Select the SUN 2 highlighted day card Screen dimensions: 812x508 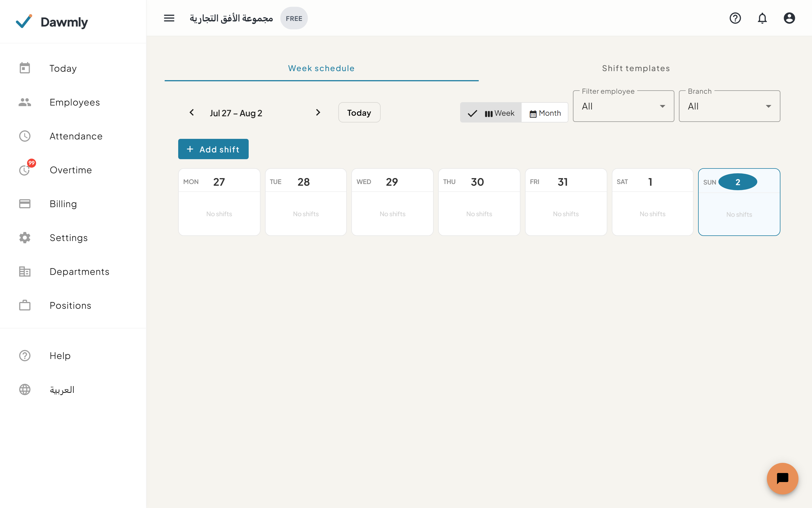pyautogui.click(x=739, y=202)
